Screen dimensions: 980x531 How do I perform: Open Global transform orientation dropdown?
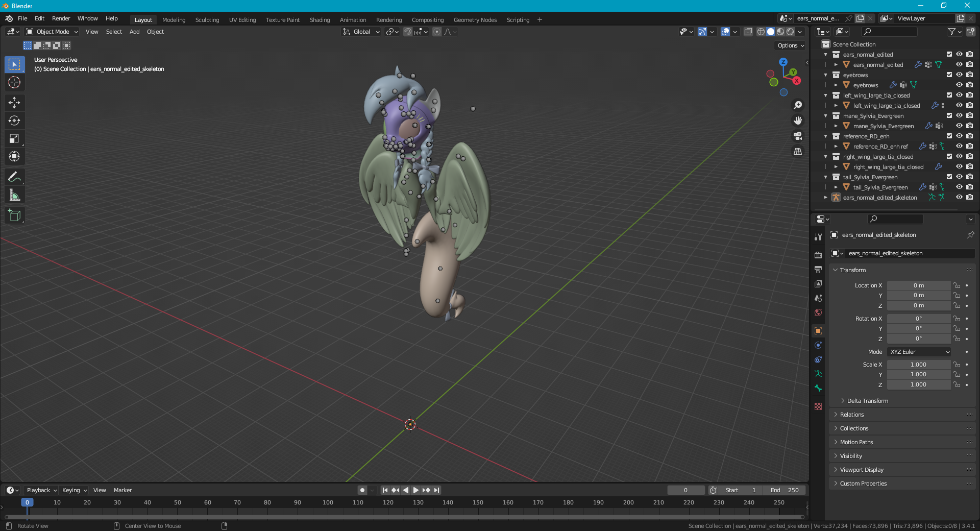[361, 32]
